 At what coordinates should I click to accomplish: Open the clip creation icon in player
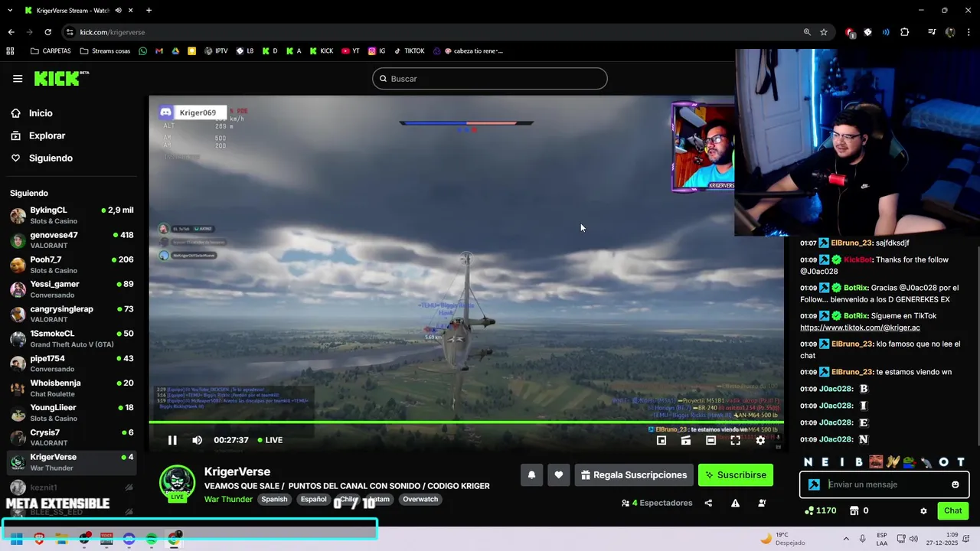[x=686, y=440]
